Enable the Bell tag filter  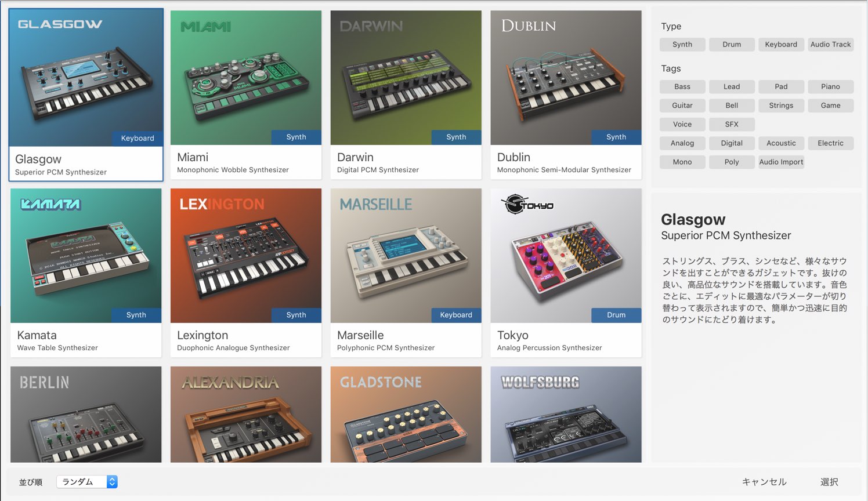pyautogui.click(x=732, y=106)
